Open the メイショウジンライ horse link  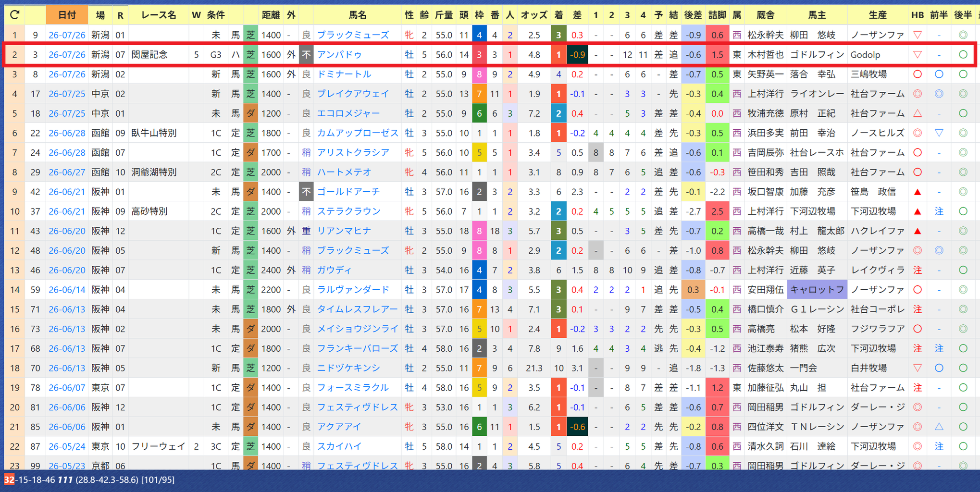[358, 329]
